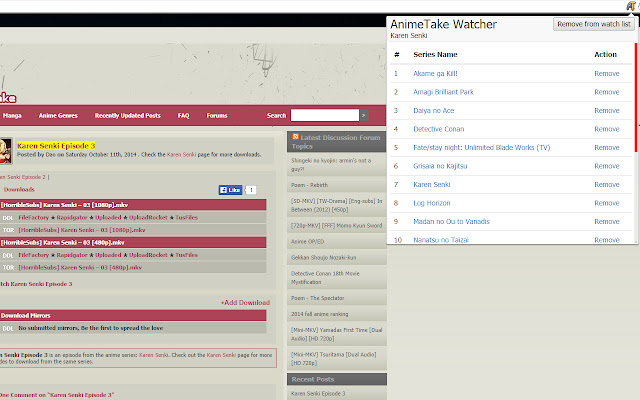Screen dimensions: 640x400
Task: Click Remove from watch list button
Action: 593,24
